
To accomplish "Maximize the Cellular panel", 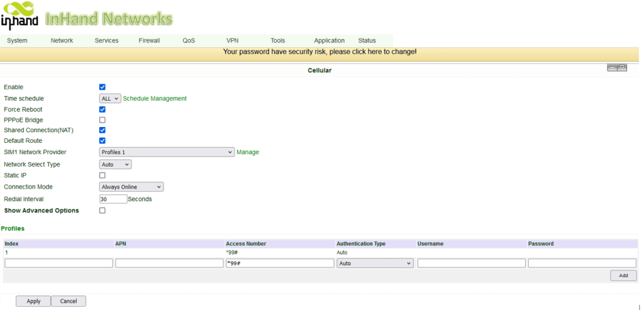I will point(622,67).
